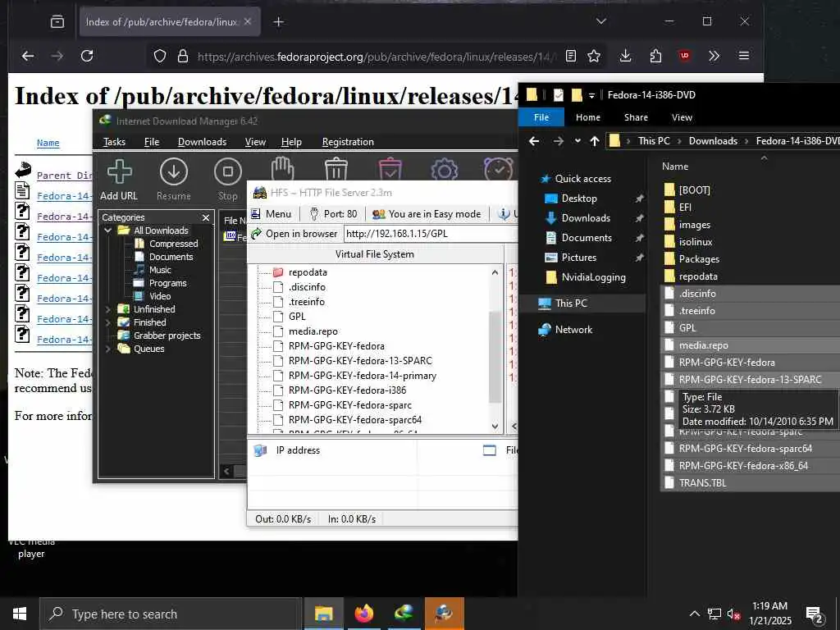Click Port: 80 in HFS toolbar

333,214
